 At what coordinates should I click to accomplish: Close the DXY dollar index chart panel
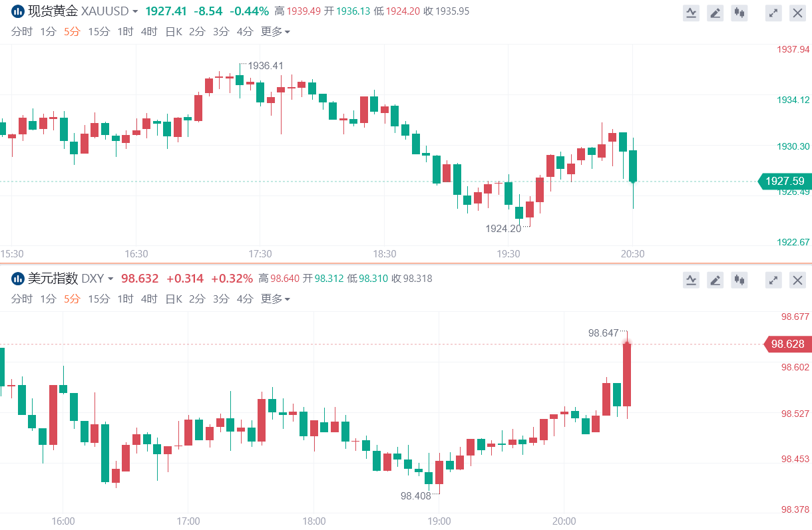click(797, 280)
